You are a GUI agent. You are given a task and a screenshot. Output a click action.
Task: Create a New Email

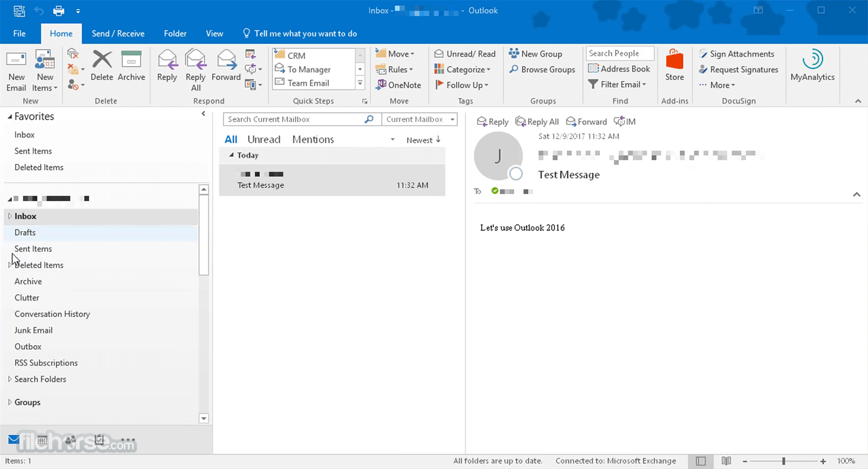click(16, 71)
